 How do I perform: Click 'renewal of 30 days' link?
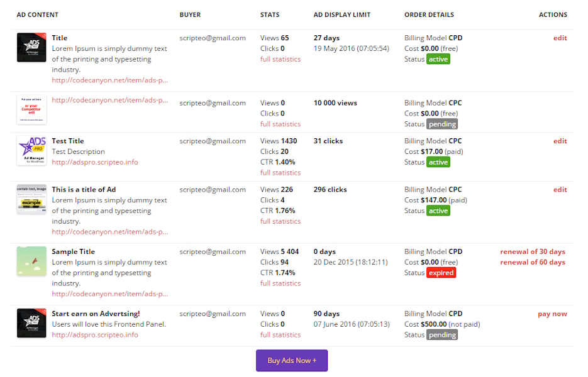[x=532, y=251]
